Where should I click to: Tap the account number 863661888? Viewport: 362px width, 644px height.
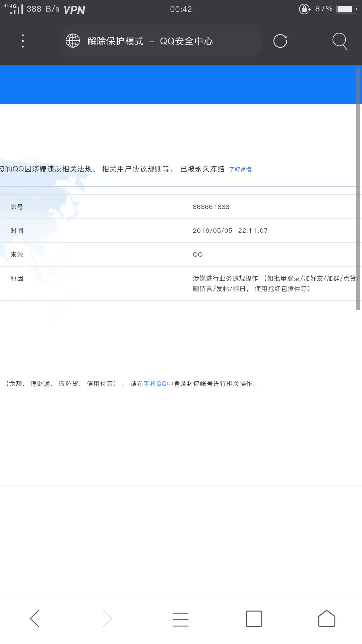211,207
